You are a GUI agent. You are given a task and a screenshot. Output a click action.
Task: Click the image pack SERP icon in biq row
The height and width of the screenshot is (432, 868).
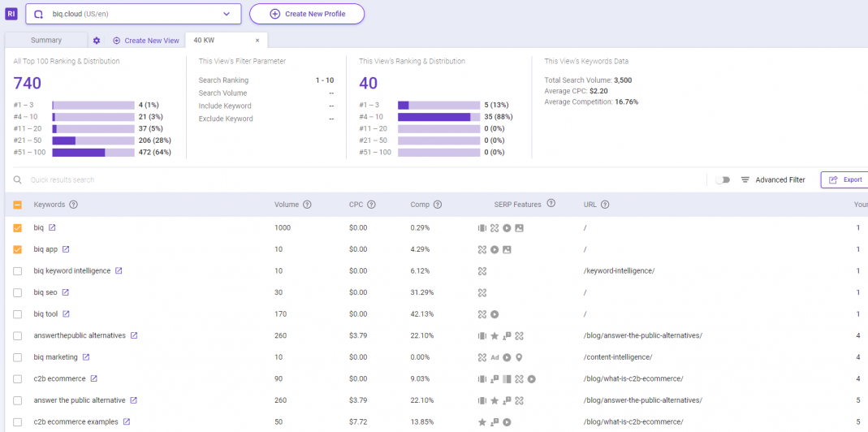tap(519, 227)
